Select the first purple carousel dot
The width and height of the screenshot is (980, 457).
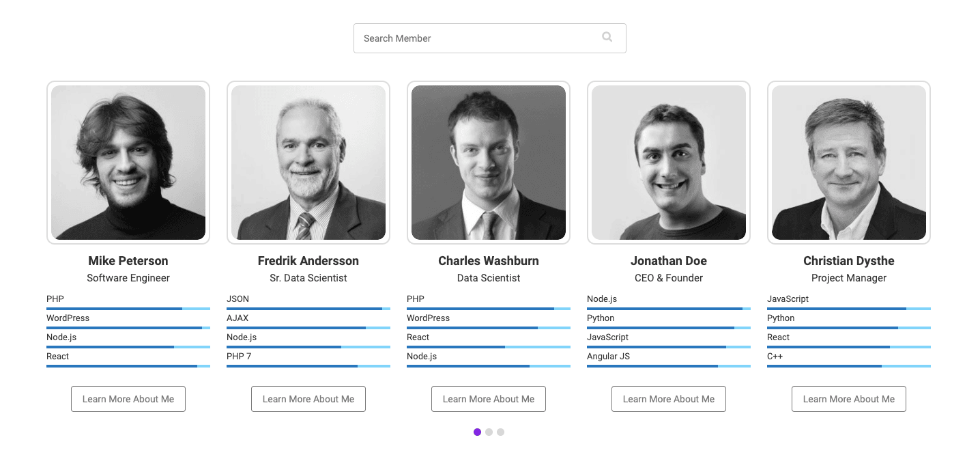477,432
